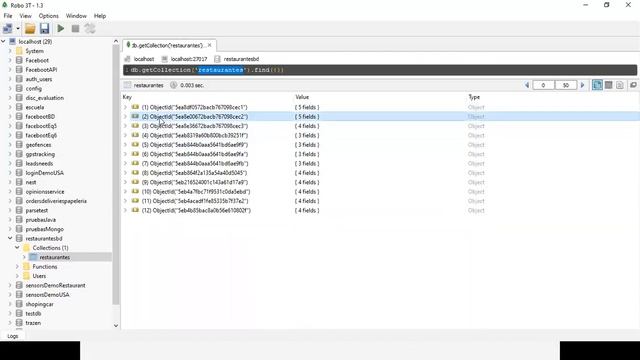Screen dimensions: 640x360
Task: Expand document (1) ObjectId row
Action: 126,107
